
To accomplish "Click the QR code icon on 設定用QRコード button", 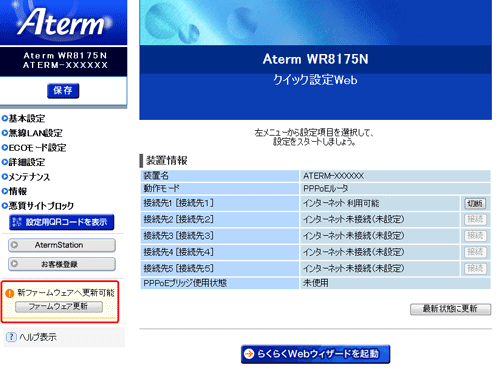I will 17,222.
